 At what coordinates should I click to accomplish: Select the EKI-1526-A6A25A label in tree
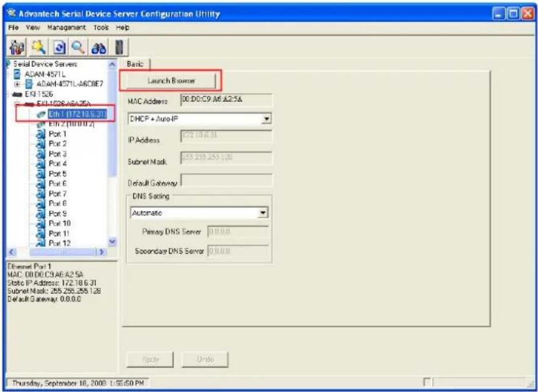tap(64, 104)
